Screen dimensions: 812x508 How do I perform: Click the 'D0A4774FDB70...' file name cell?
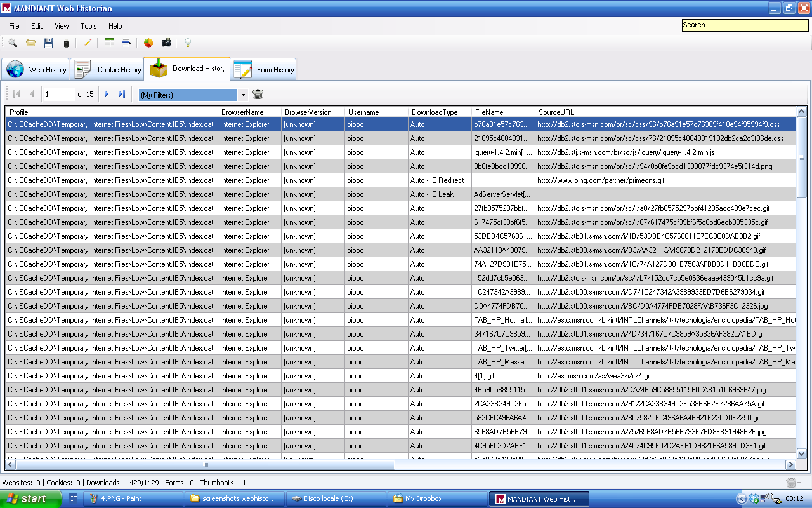503,306
